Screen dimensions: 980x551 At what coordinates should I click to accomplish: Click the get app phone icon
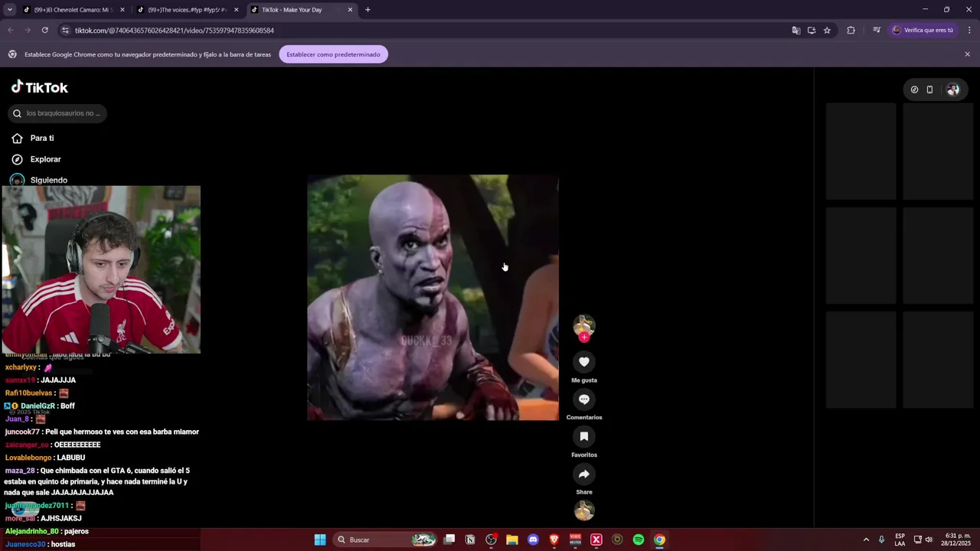coord(929,90)
